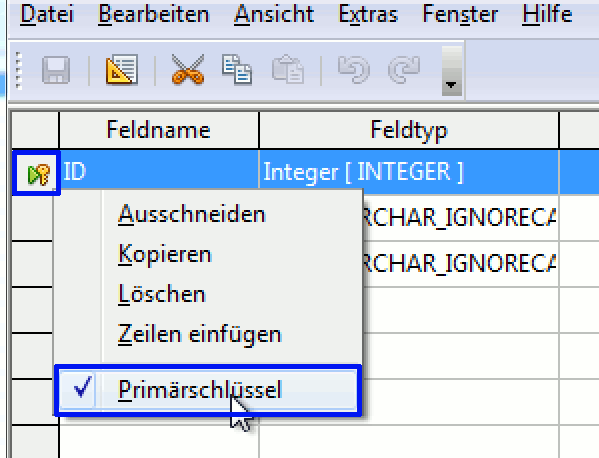
Task: Click the Undo arrow icon
Action: [354, 70]
